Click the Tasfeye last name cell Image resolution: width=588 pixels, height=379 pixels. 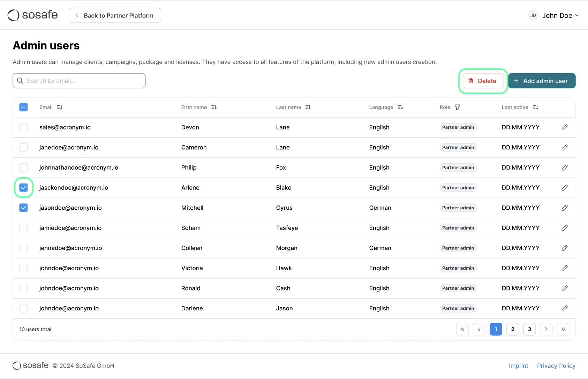[x=287, y=228]
